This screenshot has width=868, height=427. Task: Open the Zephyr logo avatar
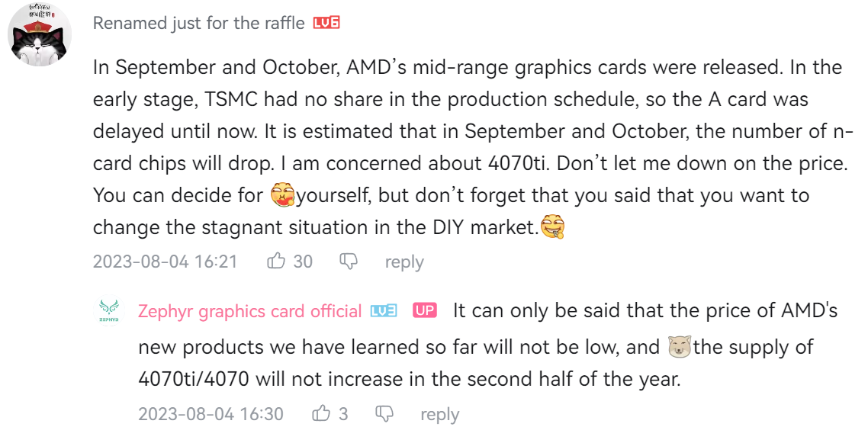click(x=109, y=310)
